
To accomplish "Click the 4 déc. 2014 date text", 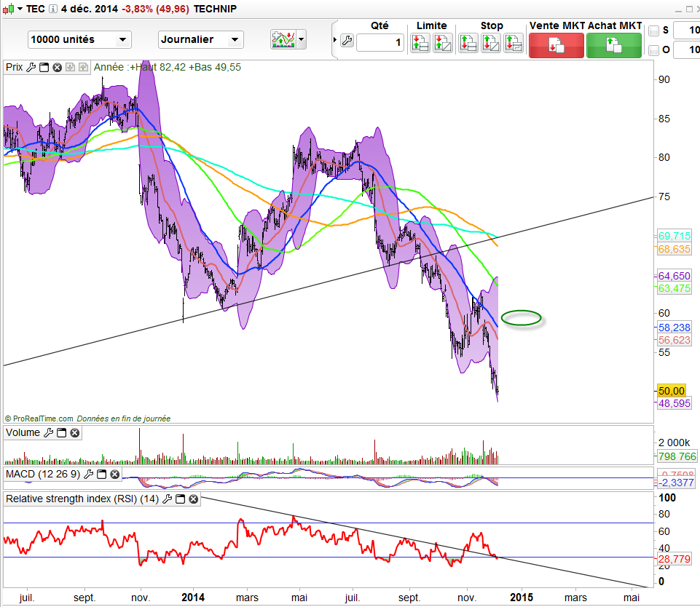I will tap(90, 9).
